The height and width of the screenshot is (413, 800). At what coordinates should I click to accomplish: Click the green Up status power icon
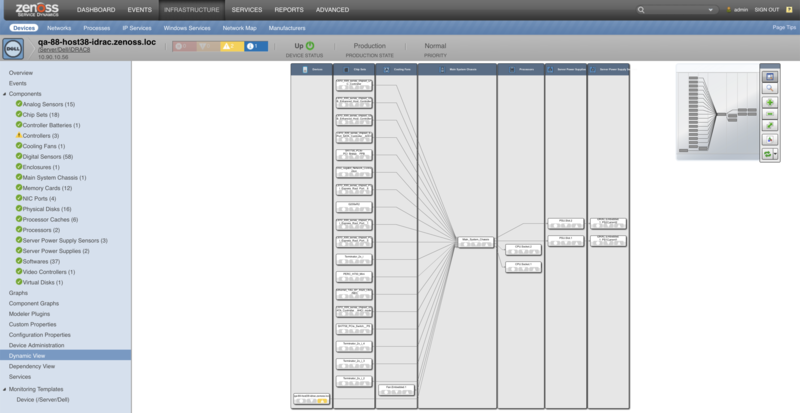tap(310, 46)
